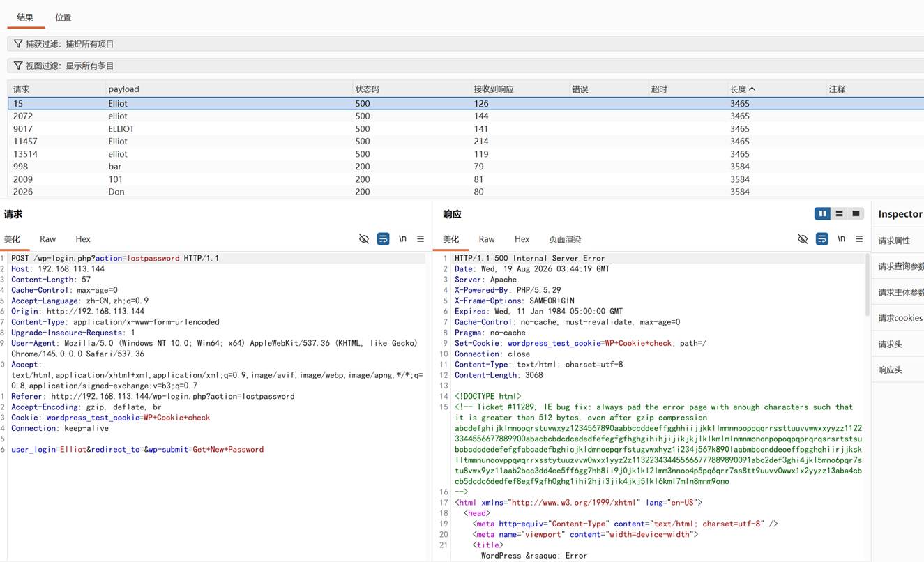924x562 pixels.
Task: Sort the table by the payload column header
Action: [229, 89]
